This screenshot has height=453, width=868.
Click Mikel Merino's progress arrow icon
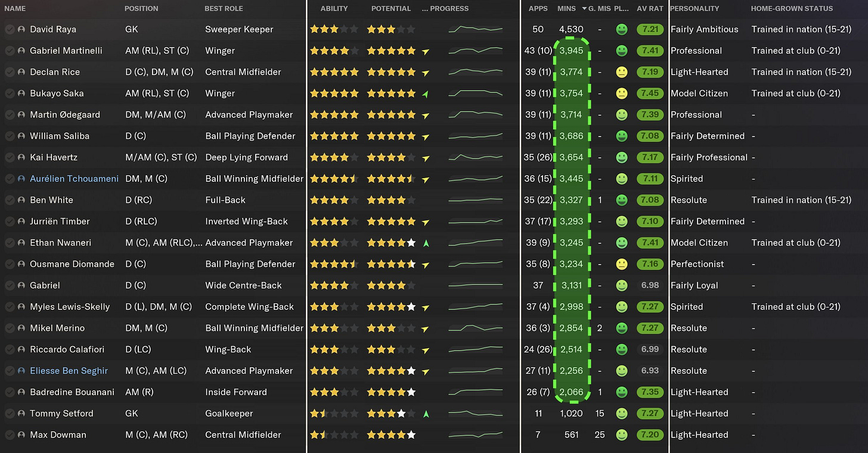pyautogui.click(x=426, y=328)
